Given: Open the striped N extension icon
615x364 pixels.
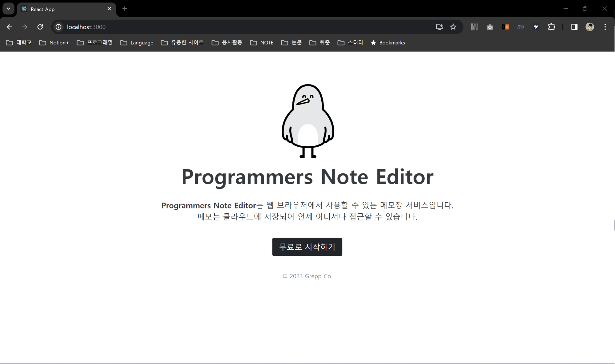Looking at the screenshot, I should (x=474, y=27).
